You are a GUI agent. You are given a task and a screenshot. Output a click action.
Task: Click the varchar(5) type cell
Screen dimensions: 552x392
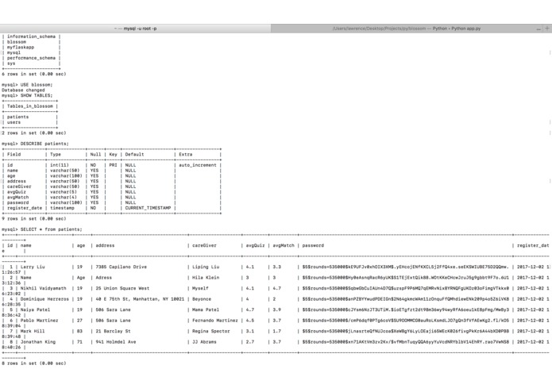[x=64, y=192]
